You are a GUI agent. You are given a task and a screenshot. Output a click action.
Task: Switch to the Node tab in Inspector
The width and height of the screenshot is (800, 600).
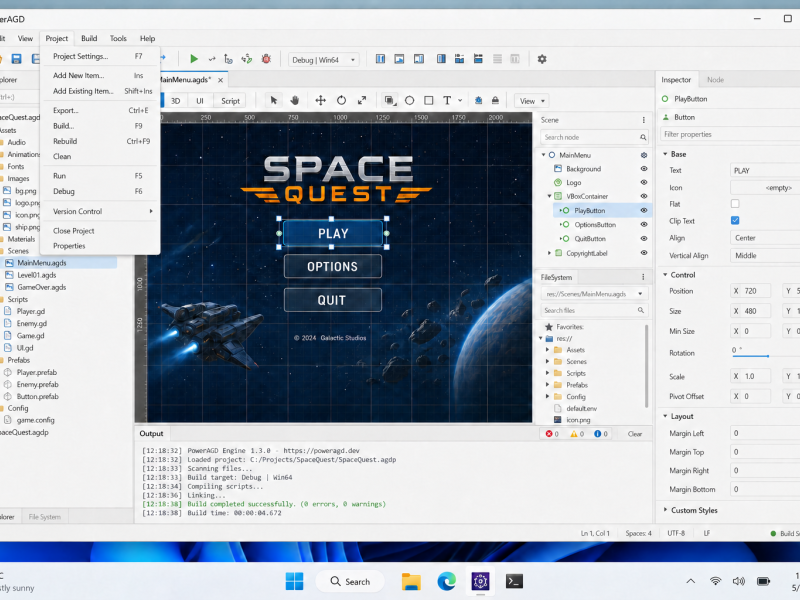point(715,80)
